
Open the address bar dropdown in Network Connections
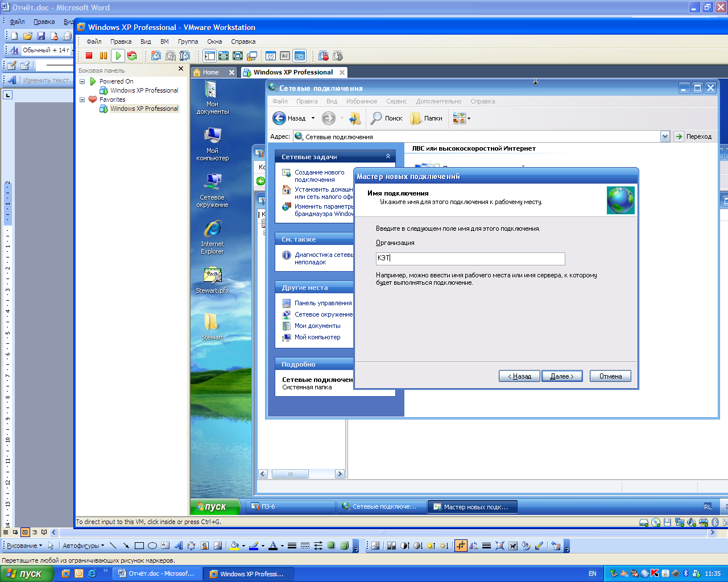[x=665, y=136]
